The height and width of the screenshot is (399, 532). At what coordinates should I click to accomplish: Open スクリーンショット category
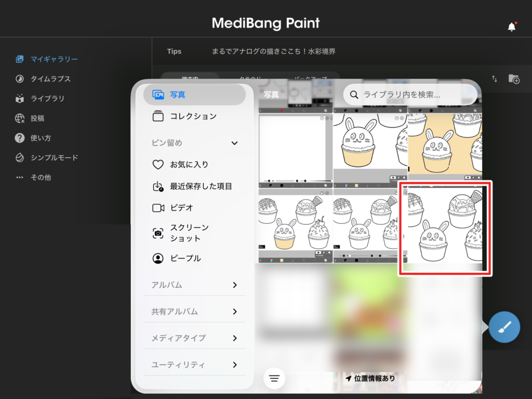(x=189, y=233)
